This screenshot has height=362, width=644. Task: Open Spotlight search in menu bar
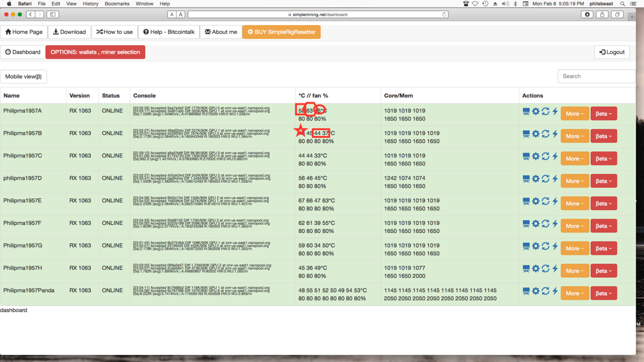622,4
